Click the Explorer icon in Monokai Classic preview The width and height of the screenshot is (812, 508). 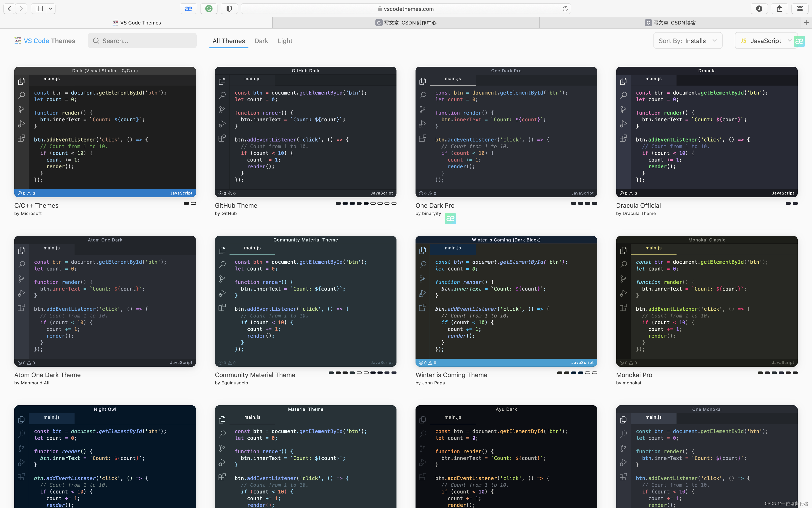tap(623, 251)
